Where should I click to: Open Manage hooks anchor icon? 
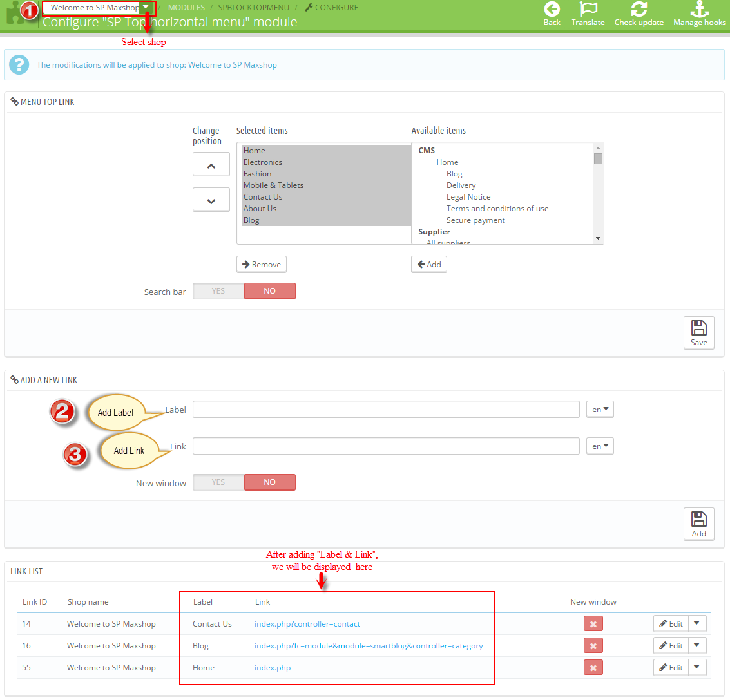pos(699,9)
